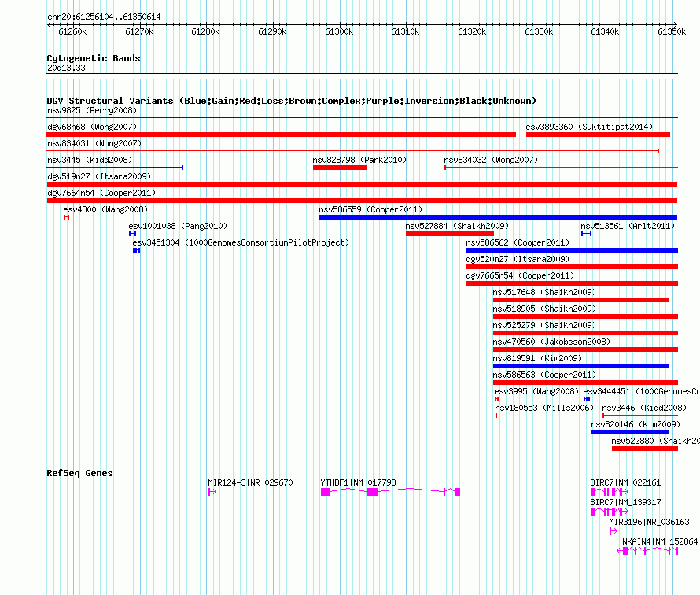
Task: Click YTHDF1|NM_017798 gene label
Action: 358,482
